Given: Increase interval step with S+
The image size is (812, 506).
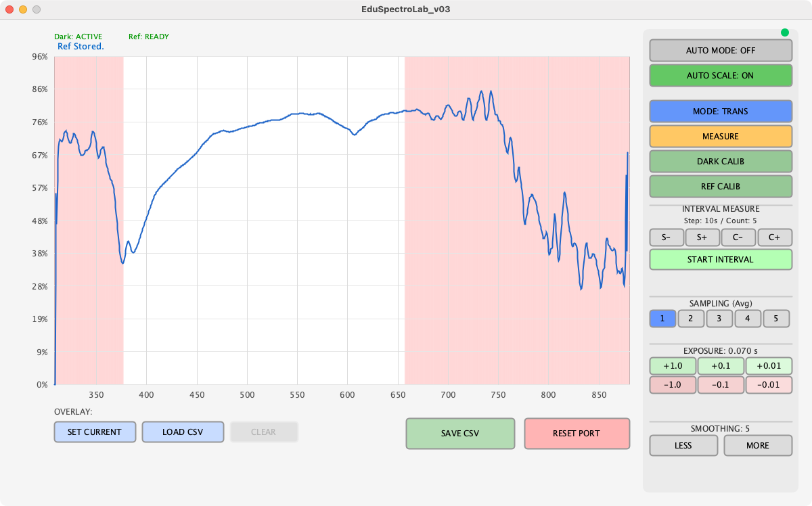Looking at the screenshot, I should (x=702, y=237).
